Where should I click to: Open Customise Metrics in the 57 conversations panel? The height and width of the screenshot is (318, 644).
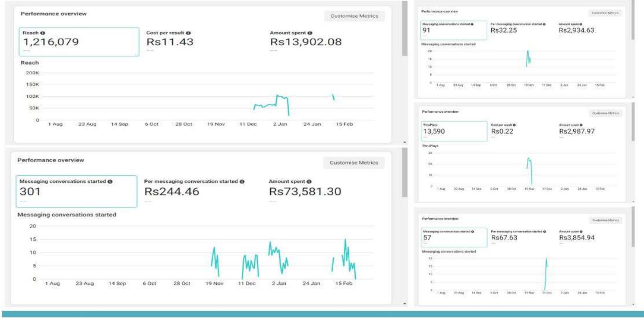[x=605, y=220]
